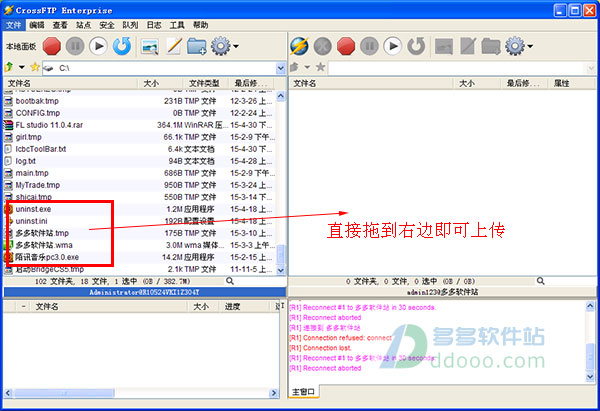This screenshot has height=411, width=600.
Task: Open the 站点 menu
Action: pos(83,25)
